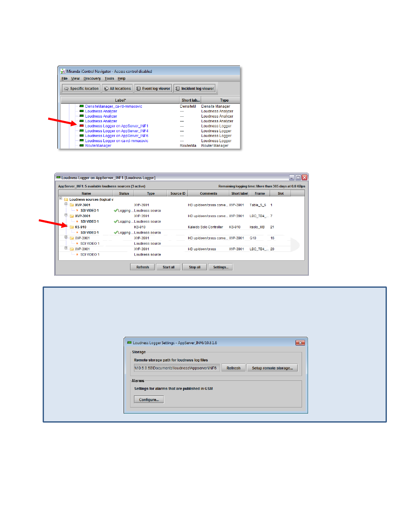Click Setup remote storage... button
The width and height of the screenshot is (411, 532).
pyautogui.click(x=272, y=368)
